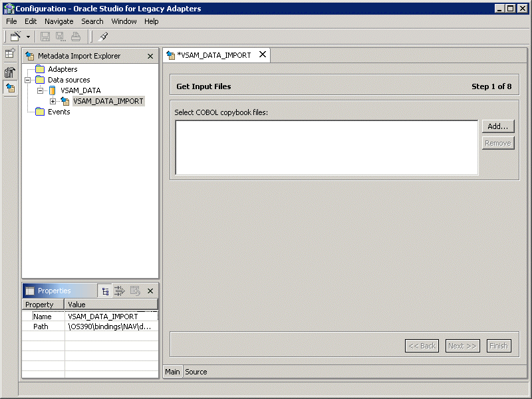The width and height of the screenshot is (532, 399).
Task: Select the Data sources folder icon
Action: 40,80
